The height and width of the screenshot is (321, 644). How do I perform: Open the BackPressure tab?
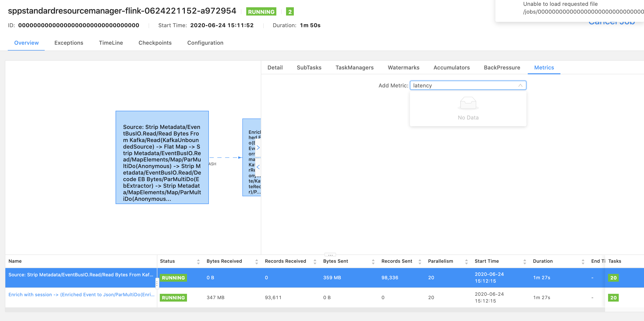[x=502, y=68]
